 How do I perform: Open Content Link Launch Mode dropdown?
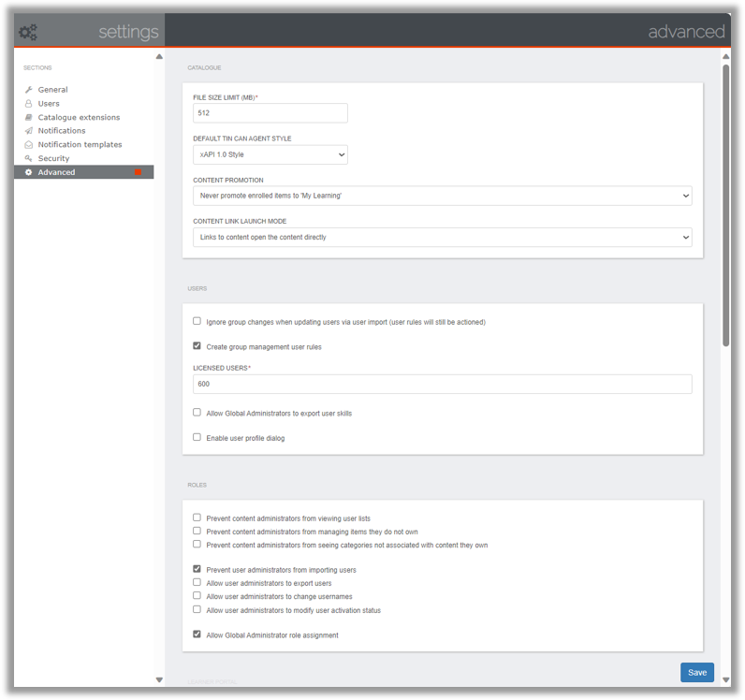click(443, 237)
